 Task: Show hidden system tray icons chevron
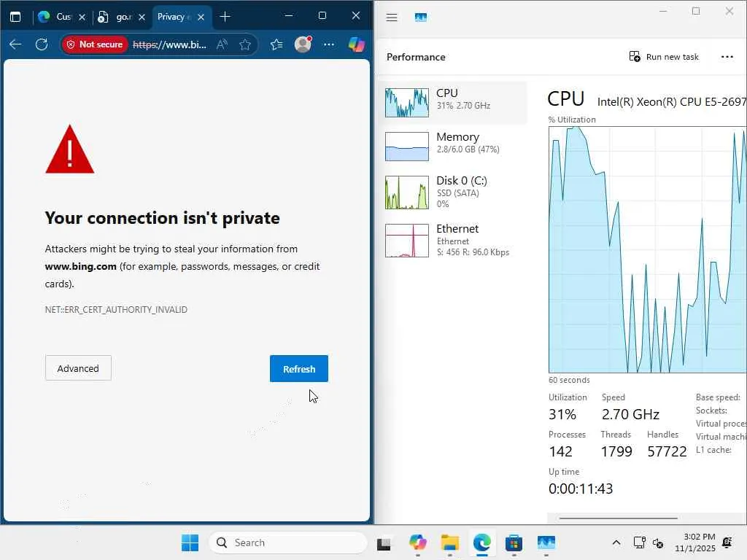click(x=616, y=542)
